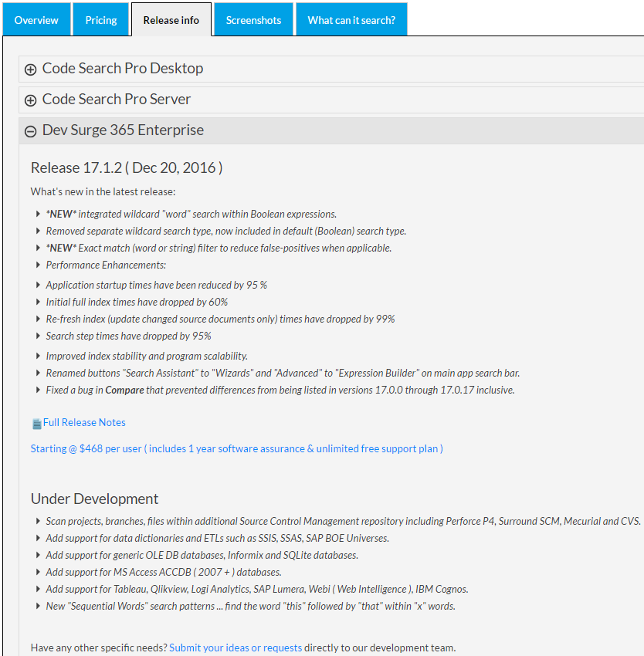Expand the Code Search Pro Server section
The image size is (644, 656).
(331, 100)
